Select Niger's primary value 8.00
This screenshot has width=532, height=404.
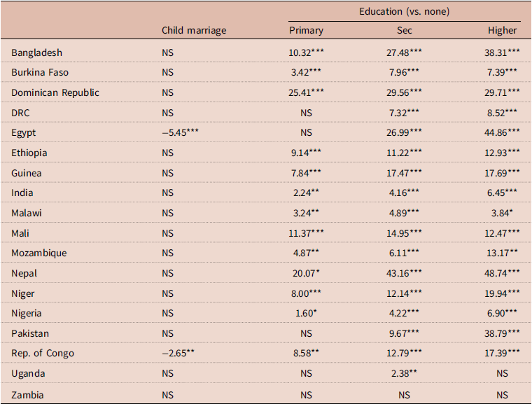pos(306,293)
